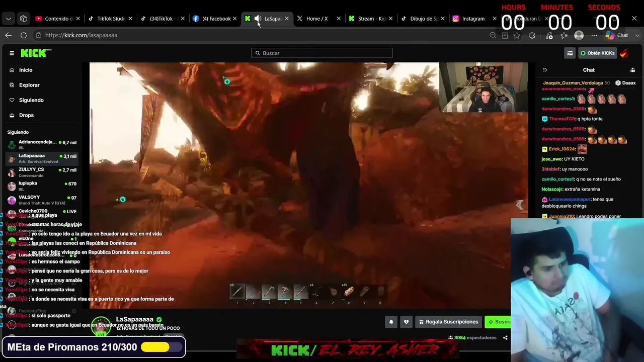Viewport: 644px width, 362px height.
Task: Open the reader view icon in address bar
Action: [505, 35]
